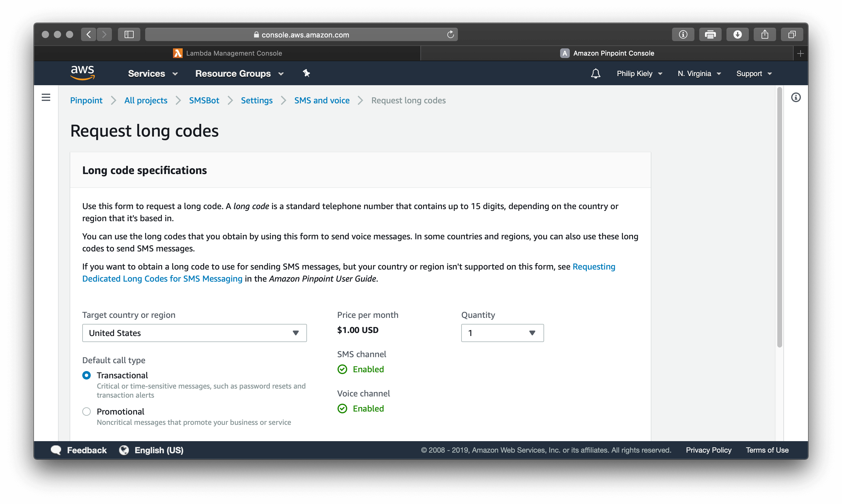
Task: Click the globe language icon
Action: pos(124,450)
